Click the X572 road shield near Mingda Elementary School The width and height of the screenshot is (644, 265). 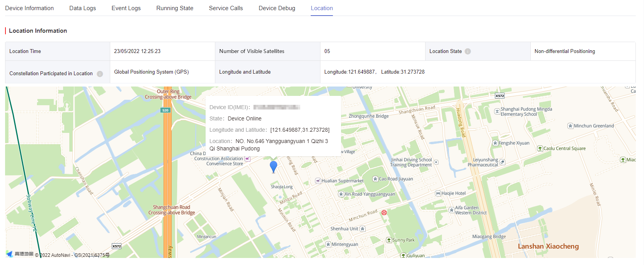[500, 95]
